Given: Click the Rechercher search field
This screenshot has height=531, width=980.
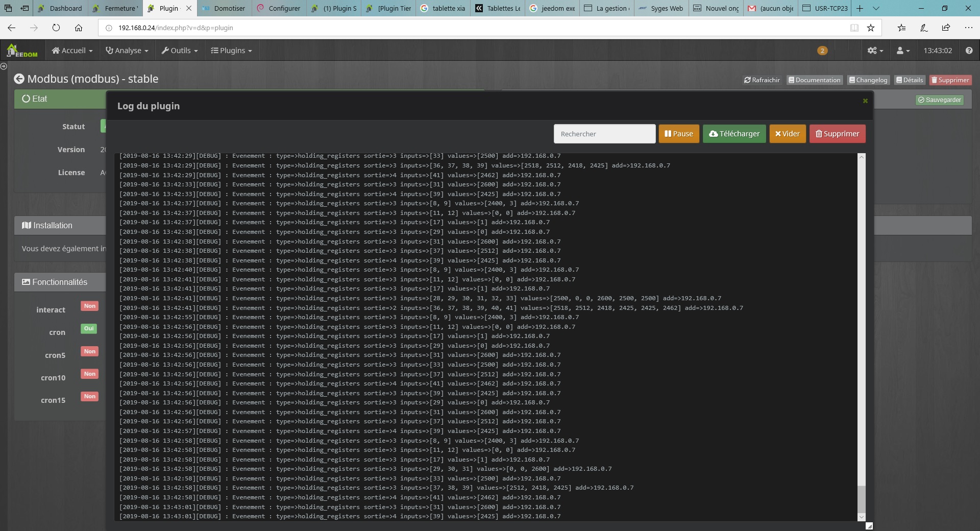Looking at the screenshot, I should click(604, 134).
